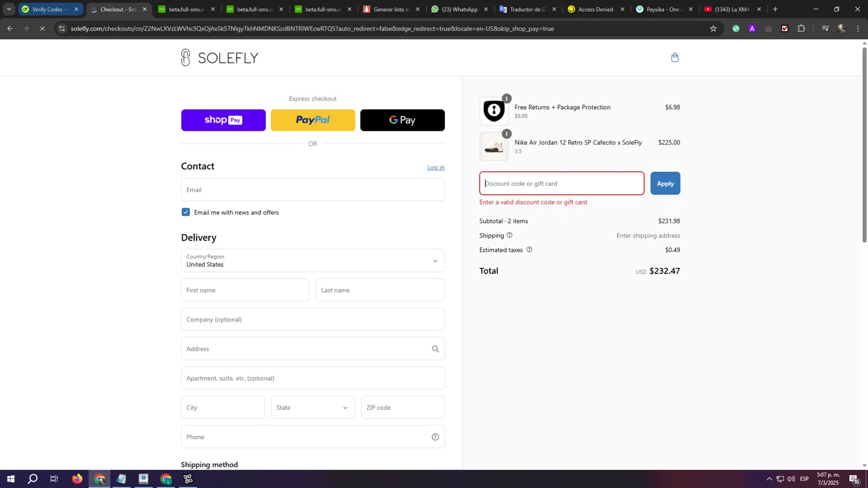
Task: Click the Apartment, suite field
Action: click(x=312, y=378)
